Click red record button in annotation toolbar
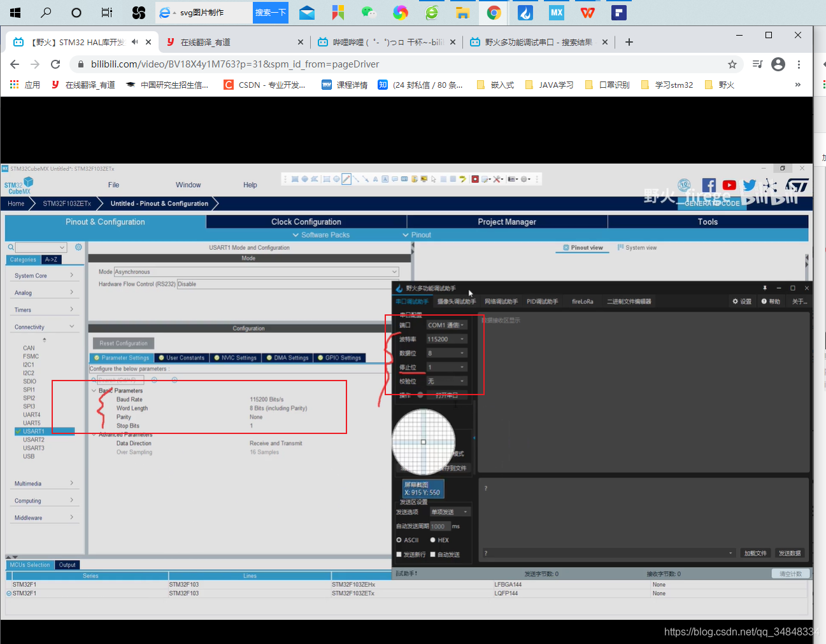The image size is (826, 644). click(x=475, y=179)
